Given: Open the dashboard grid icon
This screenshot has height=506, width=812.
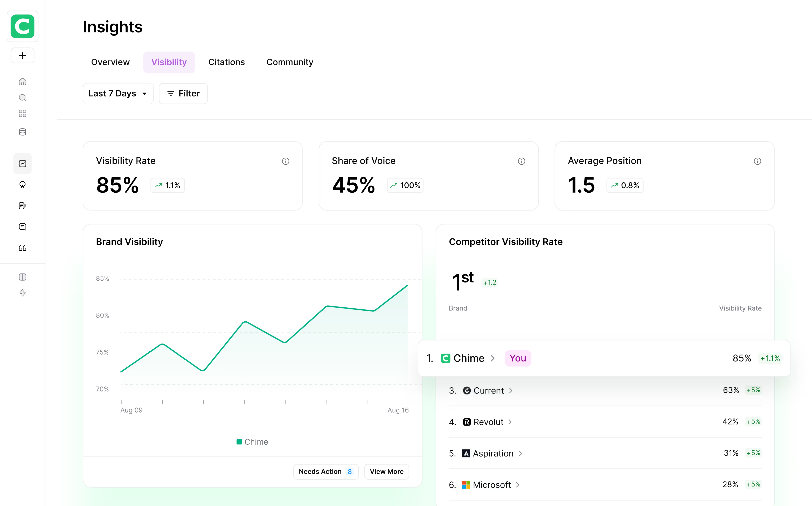Looking at the screenshot, I should pyautogui.click(x=22, y=113).
